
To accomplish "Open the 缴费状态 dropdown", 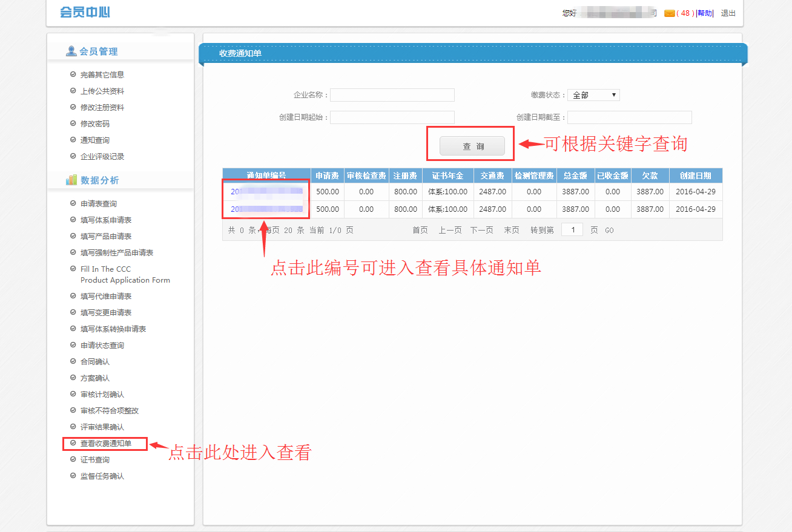I will 593,95.
